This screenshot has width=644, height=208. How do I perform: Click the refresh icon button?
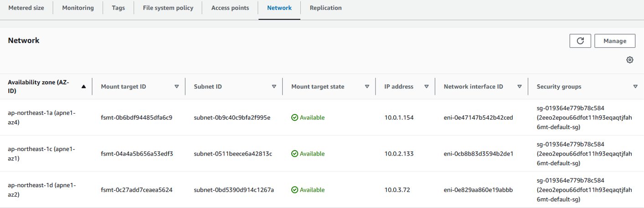(580, 41)
